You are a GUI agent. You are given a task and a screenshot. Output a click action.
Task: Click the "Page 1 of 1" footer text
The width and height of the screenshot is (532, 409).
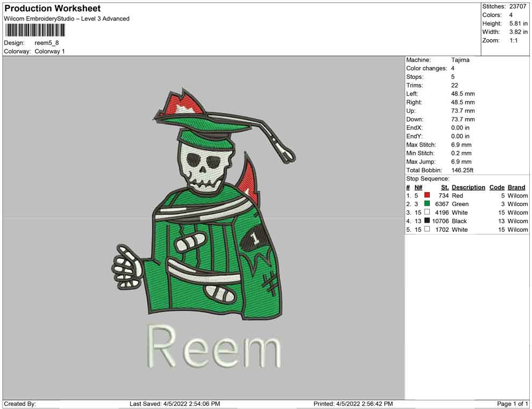coord(513,404)
